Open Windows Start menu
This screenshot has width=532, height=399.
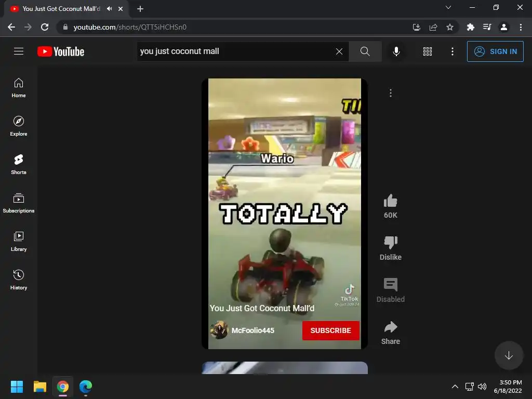(x=17, y=387)
